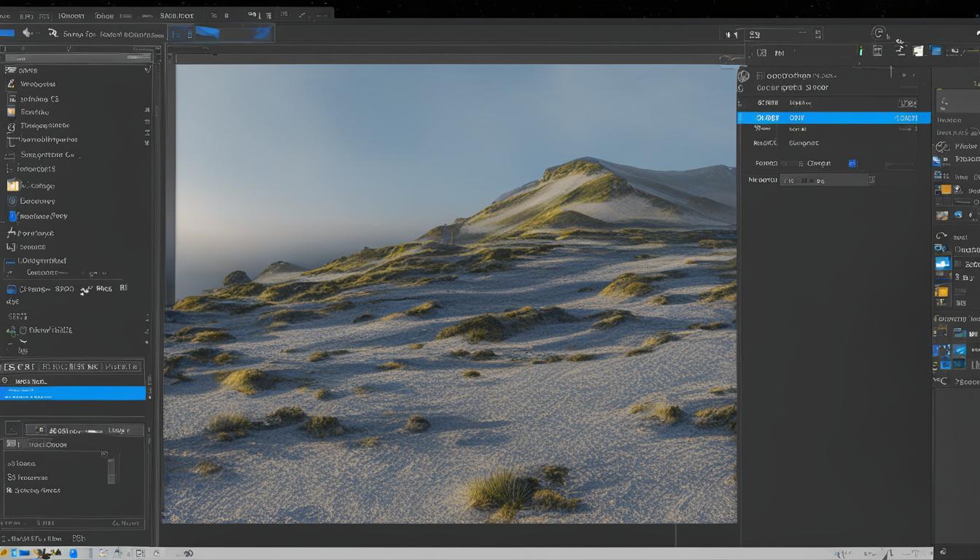Viewport: 980px width, 560px height.
Task: Click the highlighted blue entry in the right dialog
Action: [x=833, y=117]
